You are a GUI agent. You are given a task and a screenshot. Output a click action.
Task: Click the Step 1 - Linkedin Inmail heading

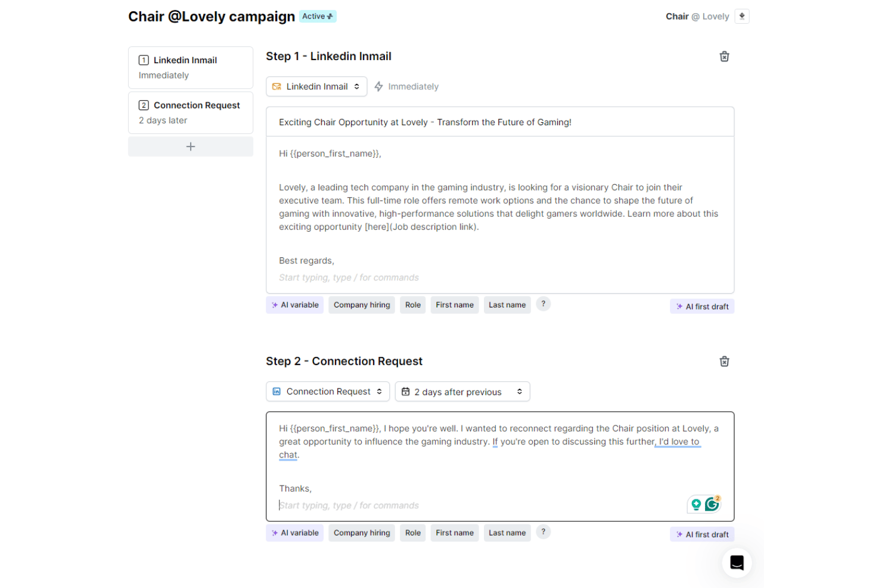point(328,56)
